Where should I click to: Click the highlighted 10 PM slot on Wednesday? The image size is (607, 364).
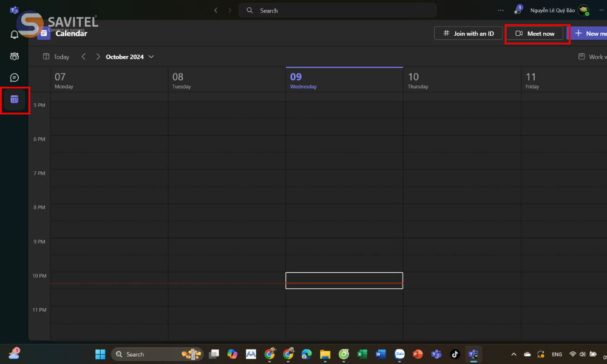[x=344, y=280]
